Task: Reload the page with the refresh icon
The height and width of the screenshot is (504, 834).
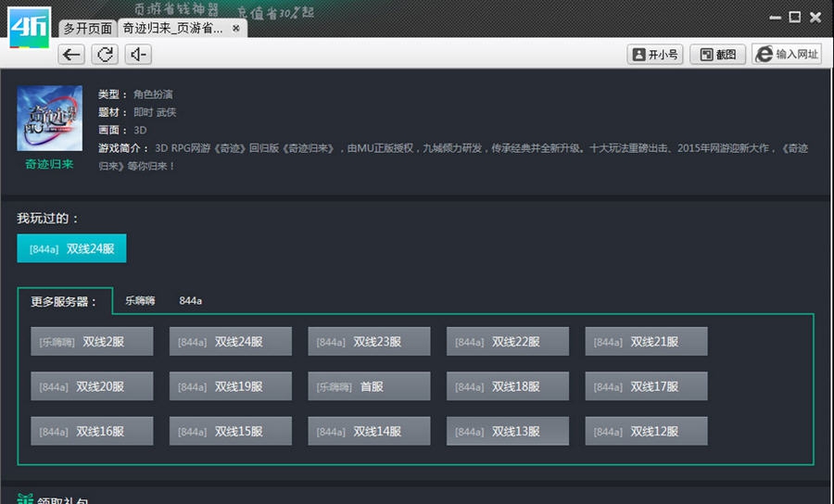Action: click(x=105, y=55)
